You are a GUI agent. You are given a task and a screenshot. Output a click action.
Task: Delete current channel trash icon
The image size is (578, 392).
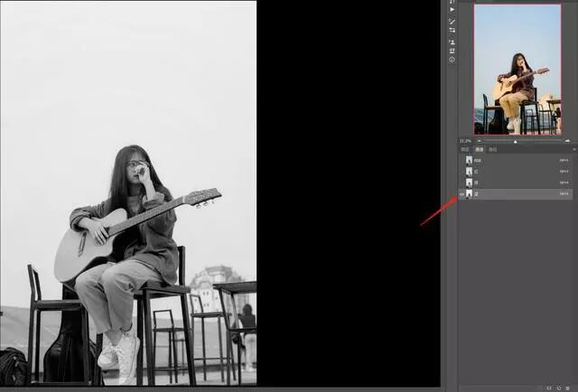point(568,388)
